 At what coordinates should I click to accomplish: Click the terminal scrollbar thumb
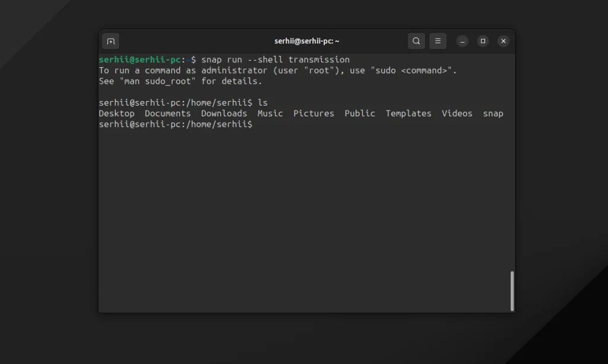pos(512,291)
